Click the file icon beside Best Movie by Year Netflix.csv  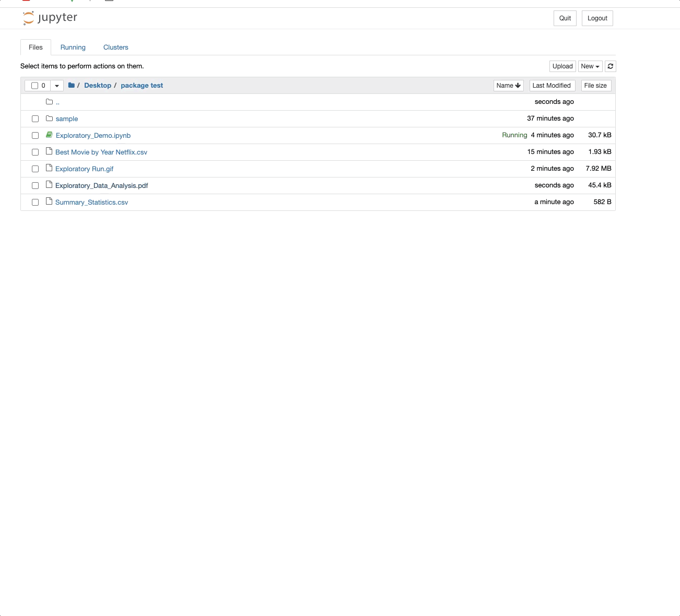(49, 151)
